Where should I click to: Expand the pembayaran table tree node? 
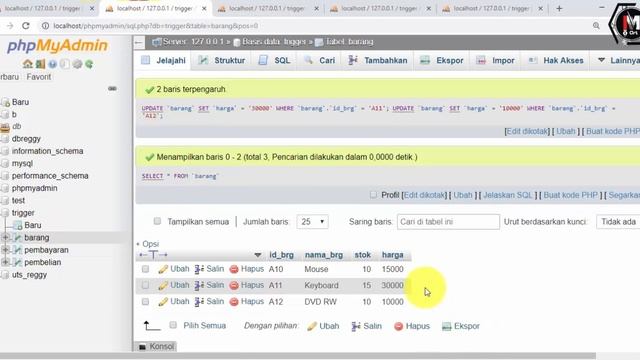5,250
